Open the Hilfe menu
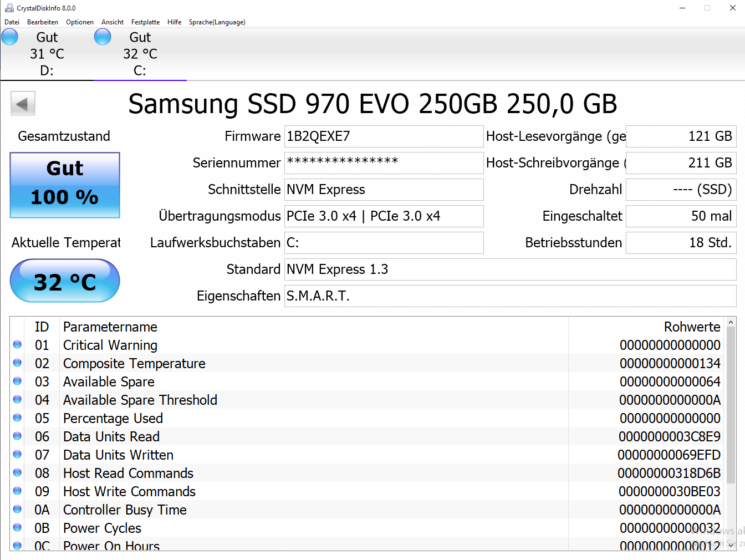 tap(175, 22)
